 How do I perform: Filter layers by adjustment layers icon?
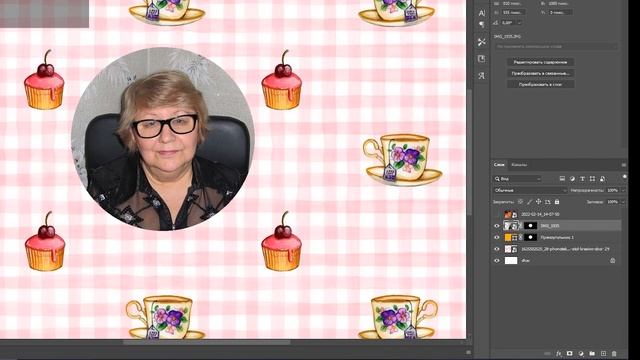572,179
